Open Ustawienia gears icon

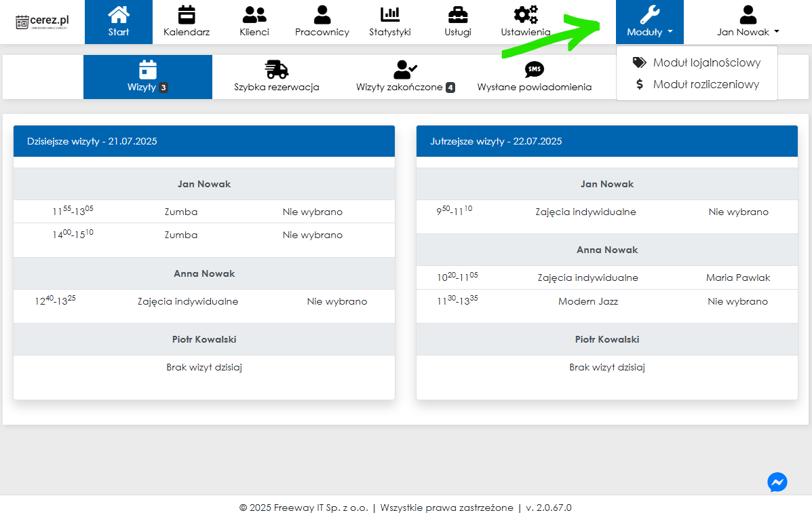pyautogui.click(x=525, y=14)
